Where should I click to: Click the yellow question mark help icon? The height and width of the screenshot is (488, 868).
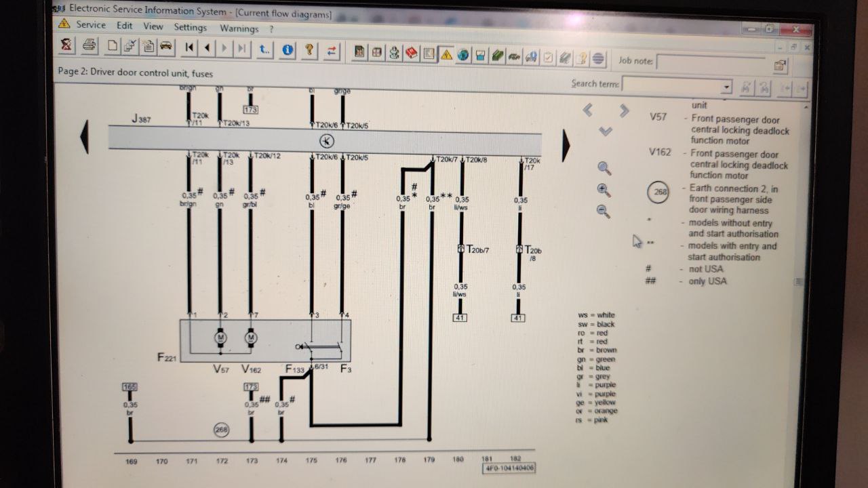pos(309,49)
